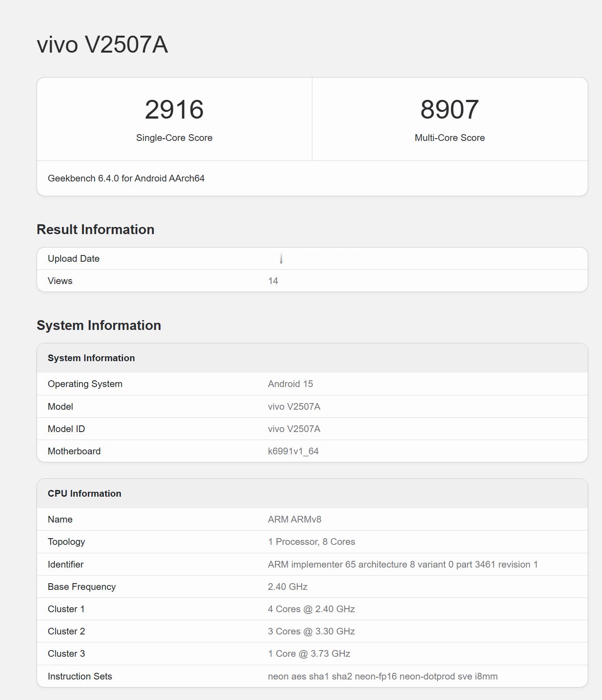Select the ARM ARMv8 value

point(295,519)
